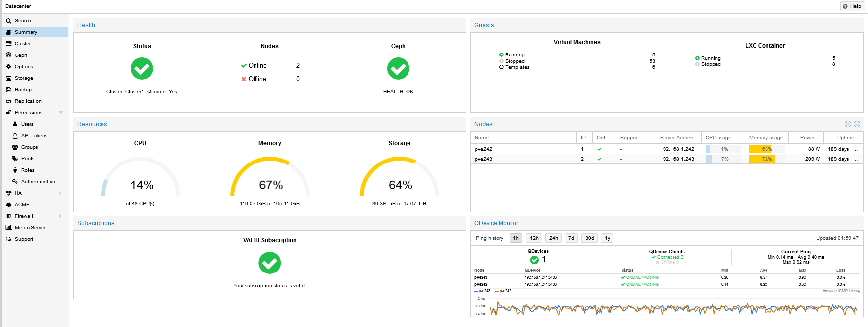
Task: Select 1y ping history range
Action: click(x=607, y=238)
